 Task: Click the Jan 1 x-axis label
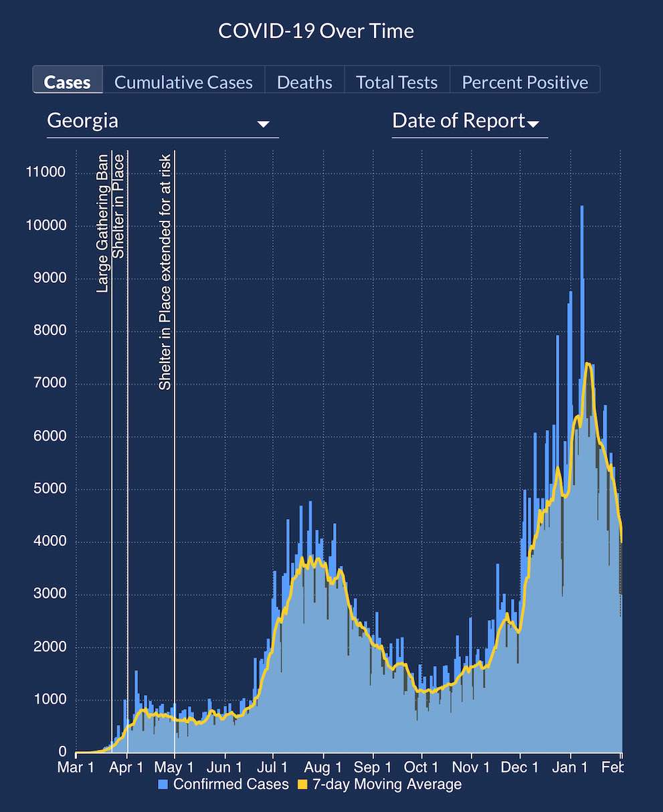(570, 767)
